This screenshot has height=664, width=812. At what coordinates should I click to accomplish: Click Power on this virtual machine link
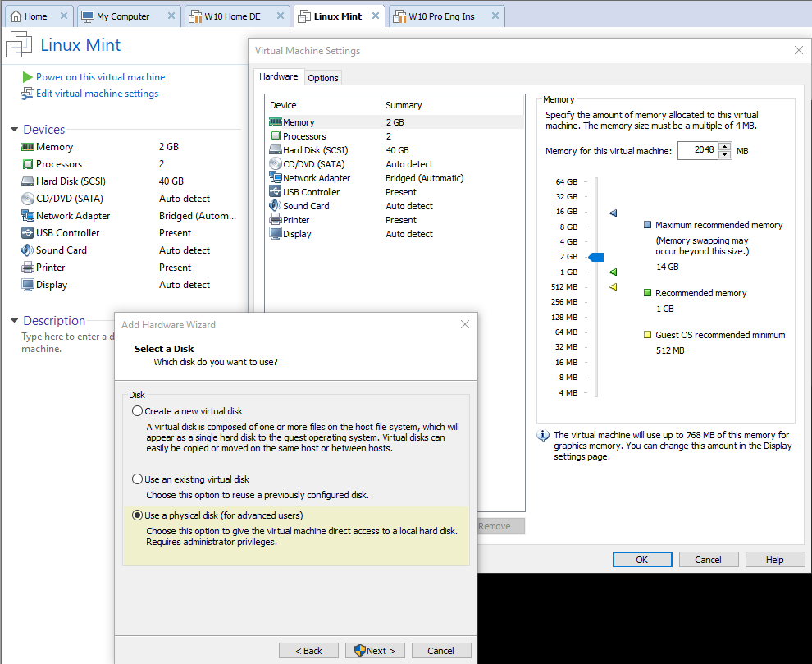coord(100,77)
